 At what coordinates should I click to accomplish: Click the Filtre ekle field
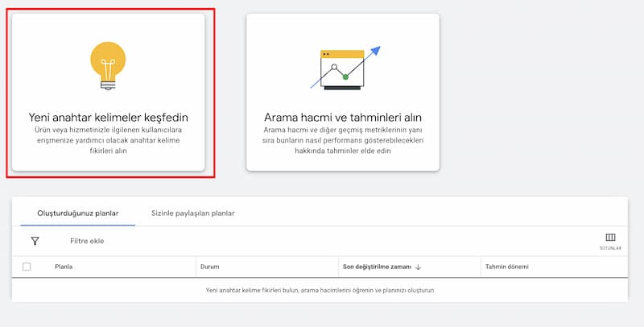pos(87,241)
